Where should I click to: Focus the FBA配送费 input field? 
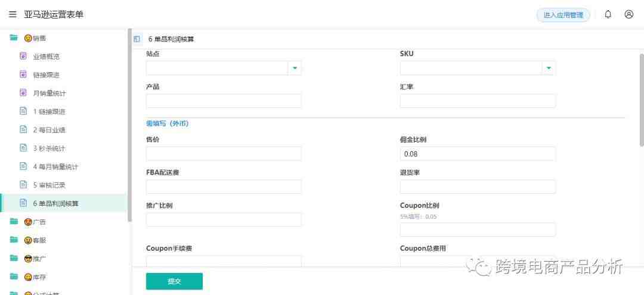click(224, 187)
